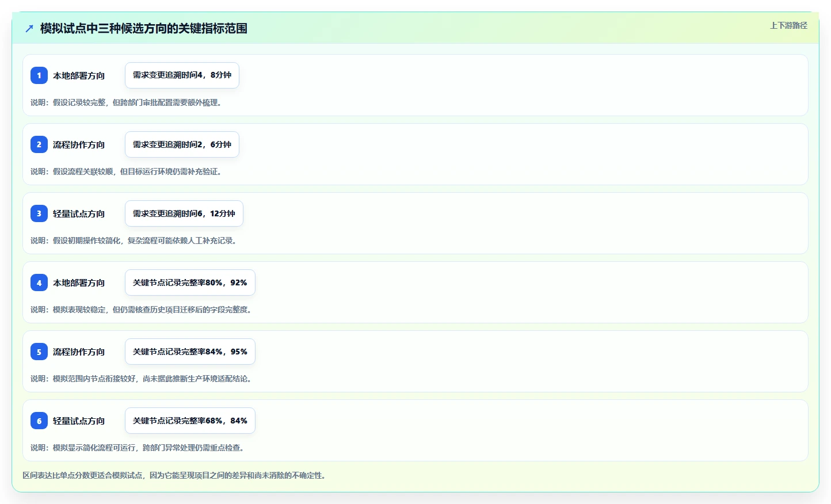The height and width of the screenshot is (504, 831).
Task: Click 本地部署方向 label in row 1
Action: 79,75
